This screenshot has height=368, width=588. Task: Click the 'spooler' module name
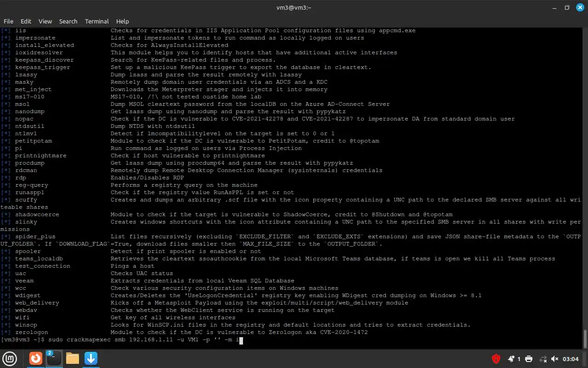pos(28,251)
